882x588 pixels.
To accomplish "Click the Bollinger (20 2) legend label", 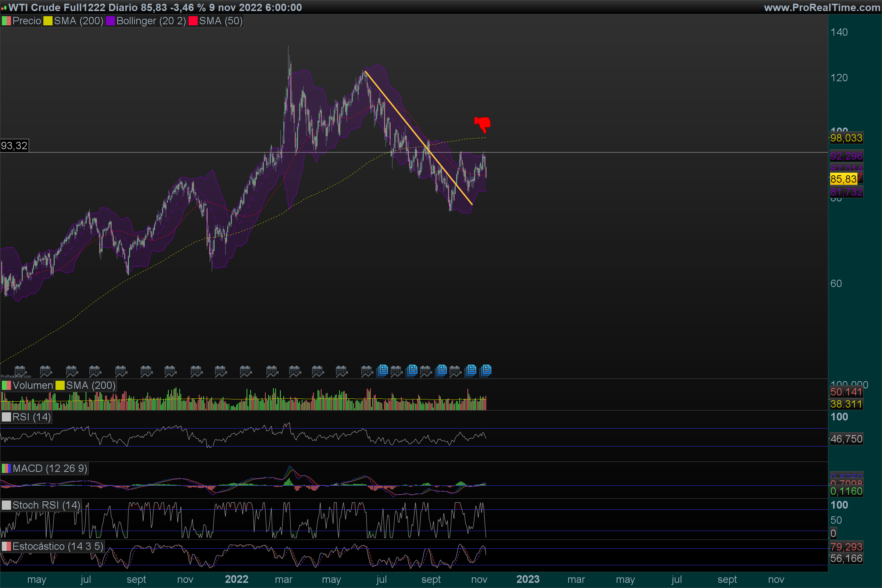I will click(151, 21).
